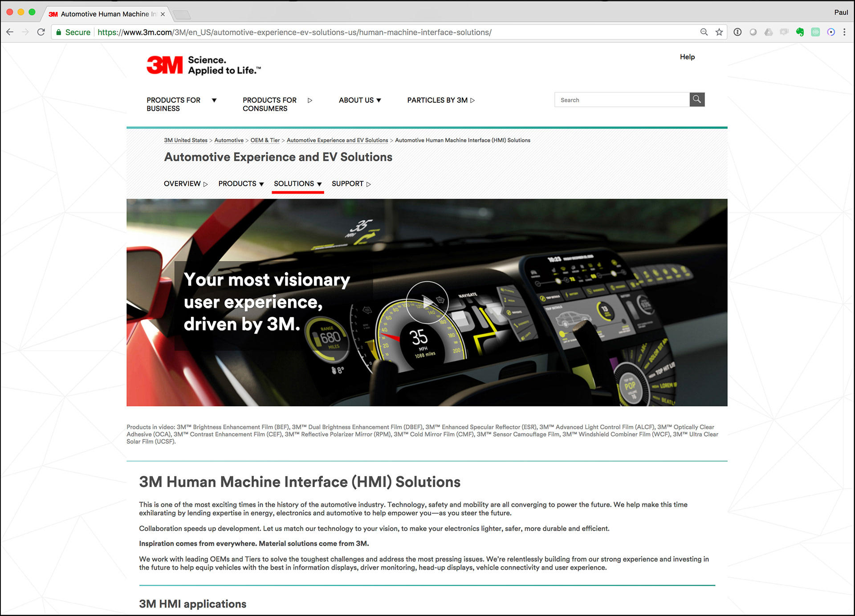Click the Products for Consumers menu label
The image size is (855, 616).
269,104
